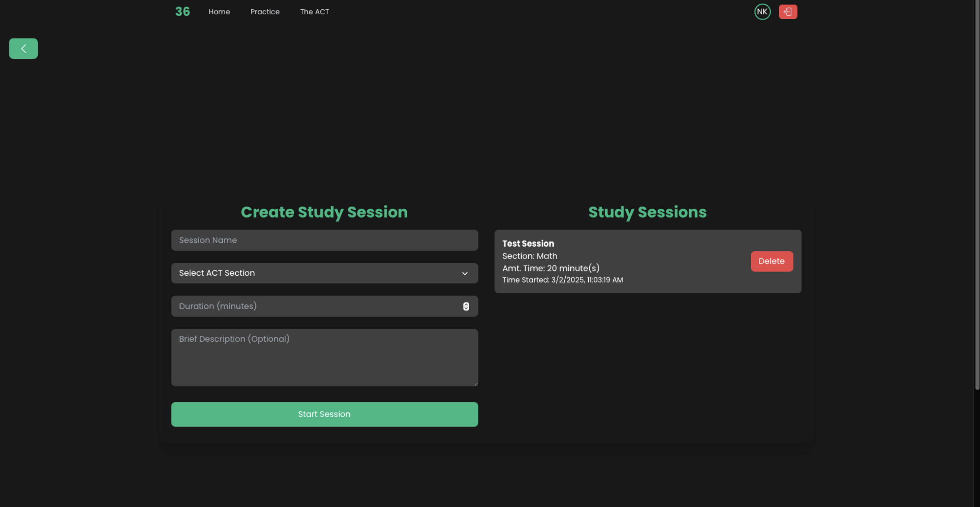Viewport: 980px width, 507px height.
Task: Open the NK user avatar
Action: pyautogui.click(x=762, y=12)
